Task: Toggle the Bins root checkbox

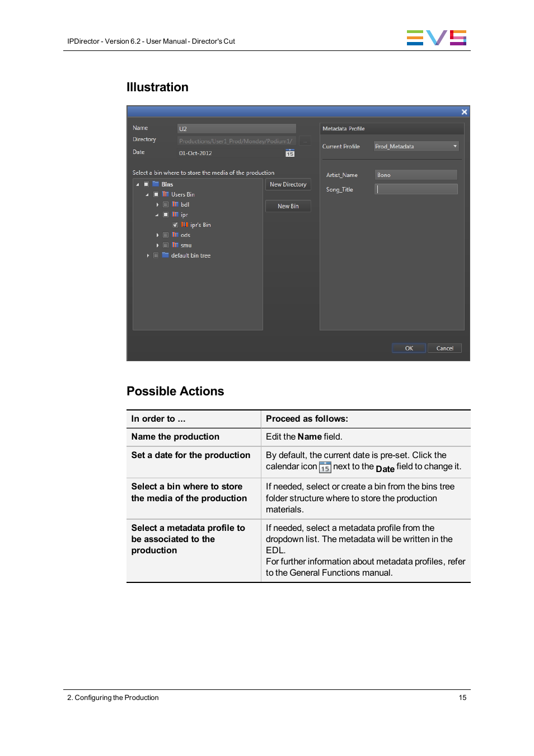Action: [x=146, y=184]
